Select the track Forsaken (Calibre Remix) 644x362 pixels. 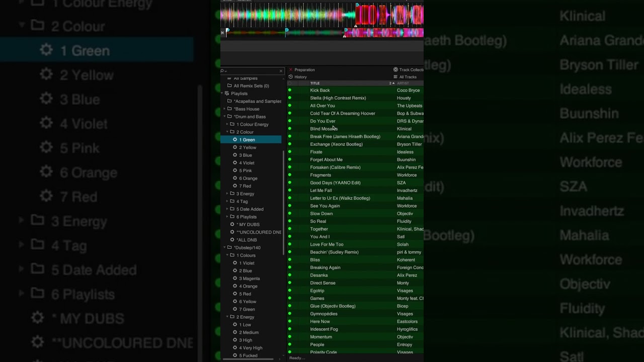pos(335,167)
